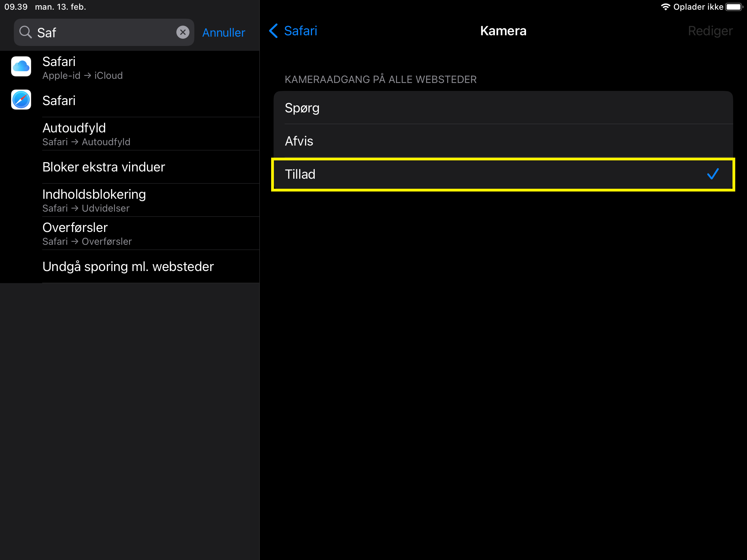This screenshot has height=560, width=747.
Task: Open the iCloud Safari icon result
Action: click(21, 66)
